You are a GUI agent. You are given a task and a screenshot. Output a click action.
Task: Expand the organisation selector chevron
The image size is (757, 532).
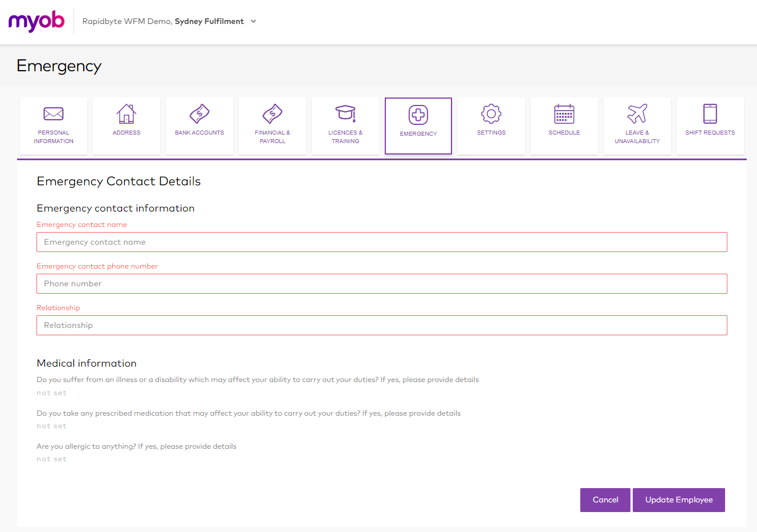[x=253, y=21]
